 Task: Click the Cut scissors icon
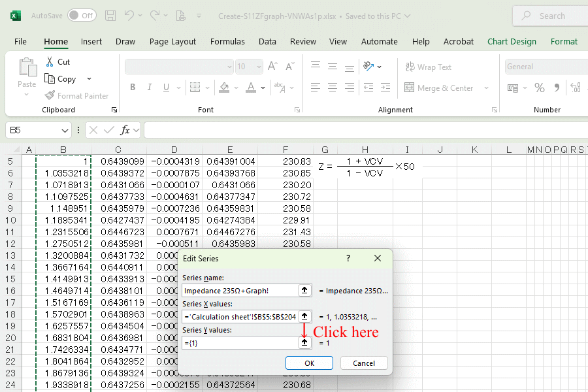click(x=50, y=62)
